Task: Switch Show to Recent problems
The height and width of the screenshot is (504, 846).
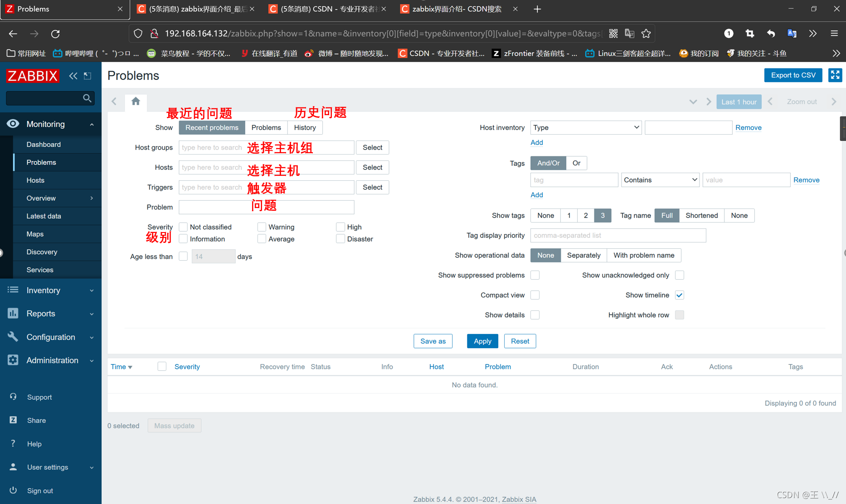Action: (x=212, y=127)
